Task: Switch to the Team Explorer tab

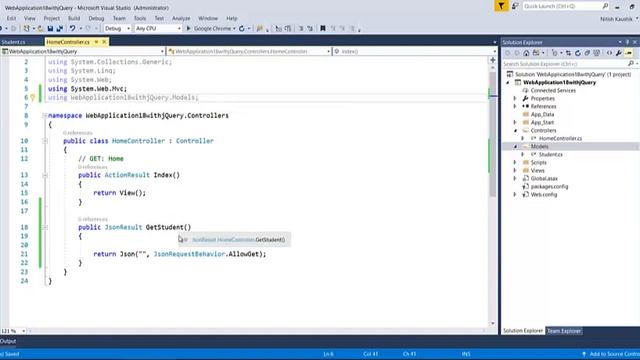Action: (564, 331)
